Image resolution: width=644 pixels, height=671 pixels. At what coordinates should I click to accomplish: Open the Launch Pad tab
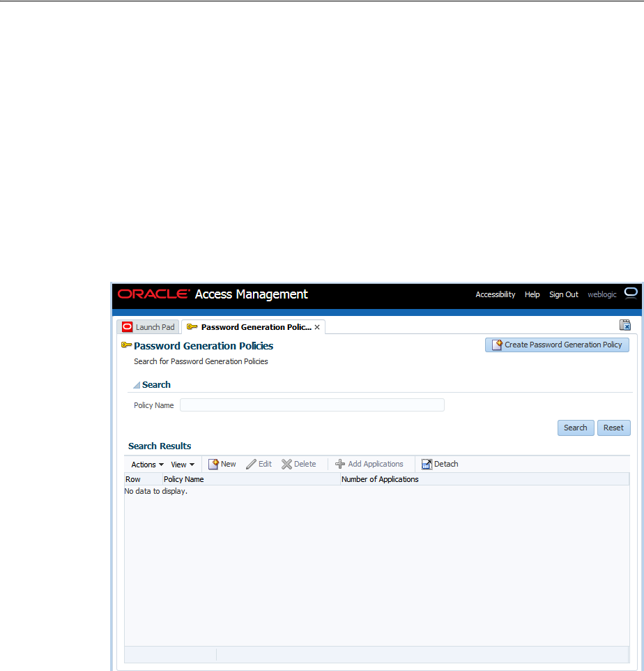pos(148,327)
